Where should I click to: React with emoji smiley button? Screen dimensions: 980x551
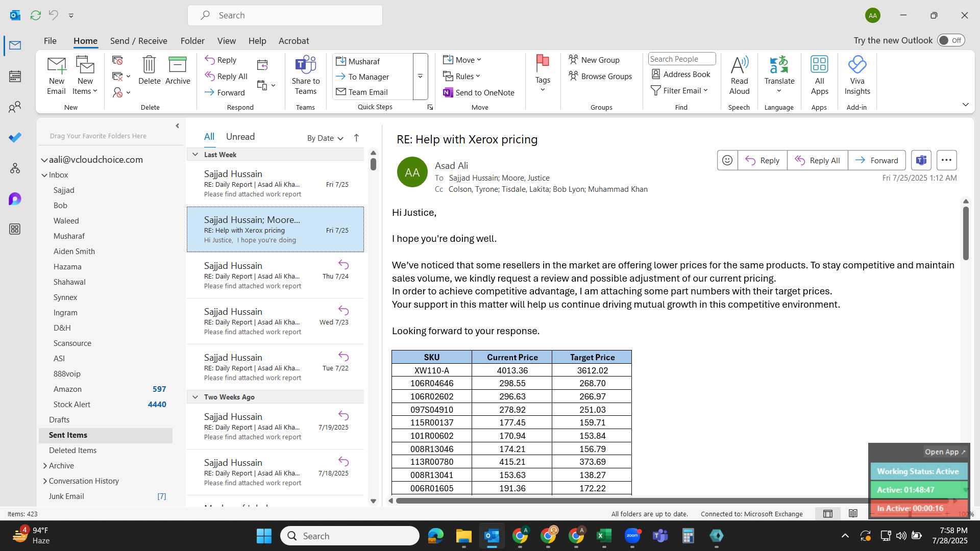click(727, 160)
